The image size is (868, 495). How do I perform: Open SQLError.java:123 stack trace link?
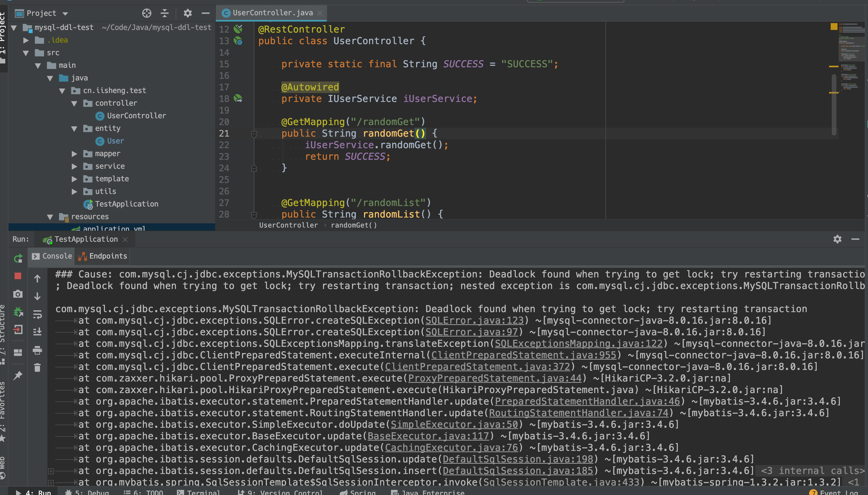[474, 320]
